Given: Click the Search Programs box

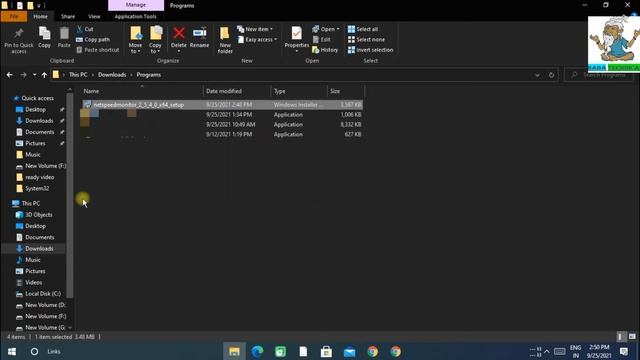Looking at the screenshot, I should click(598, 75).
